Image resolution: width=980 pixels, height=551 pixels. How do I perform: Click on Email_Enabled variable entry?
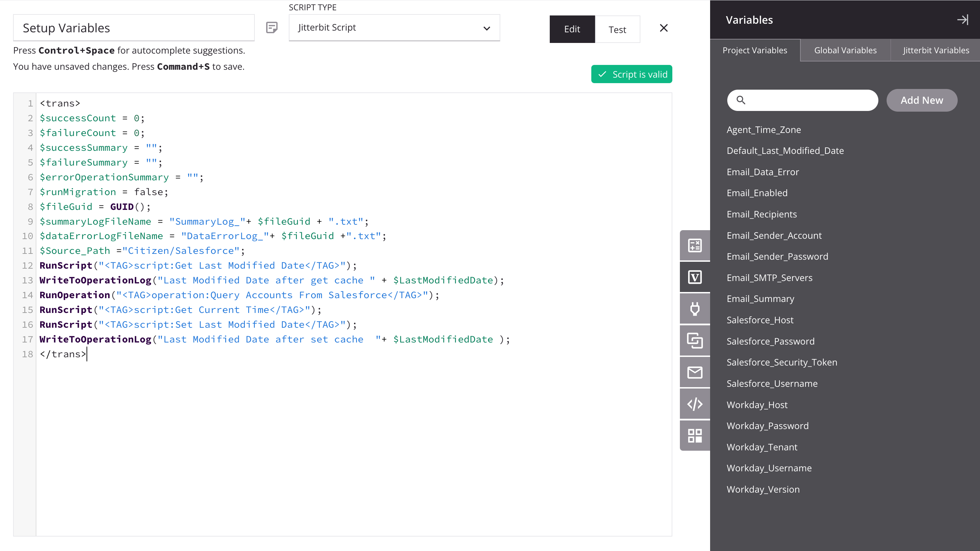click(x=756, y=193)
